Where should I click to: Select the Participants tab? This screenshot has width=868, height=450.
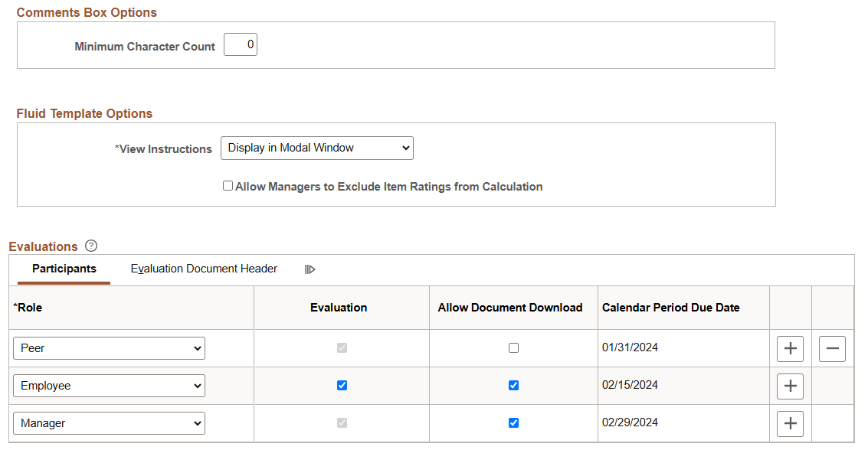(x=64, y=269)
